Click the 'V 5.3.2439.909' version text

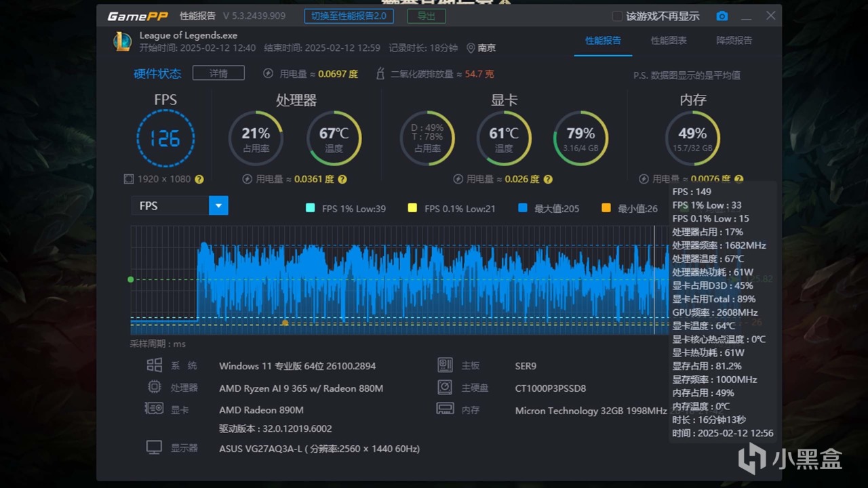[254, 16]
